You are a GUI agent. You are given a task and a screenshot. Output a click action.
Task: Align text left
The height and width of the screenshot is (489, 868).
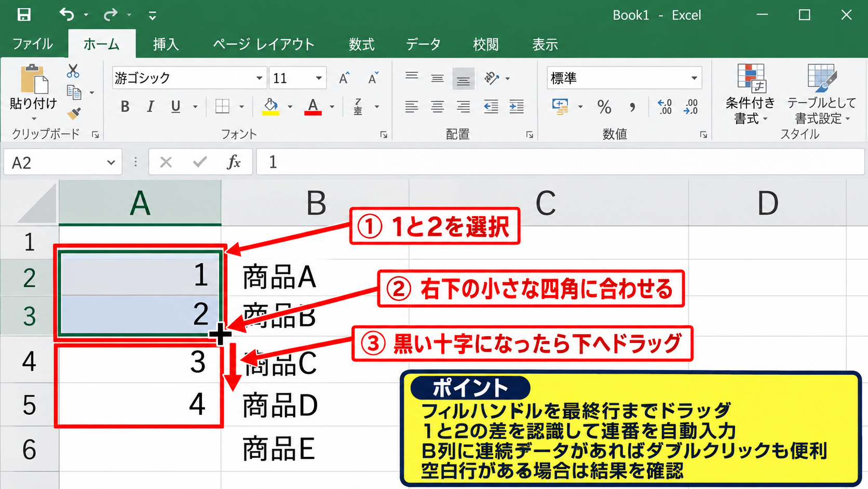tap(412, 107)
